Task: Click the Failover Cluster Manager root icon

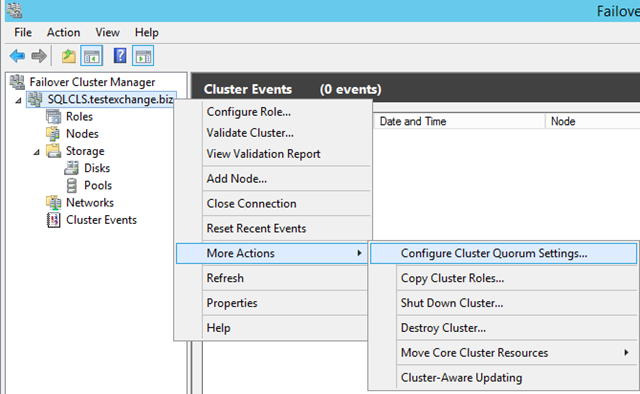Action: [x=17, y=82]
